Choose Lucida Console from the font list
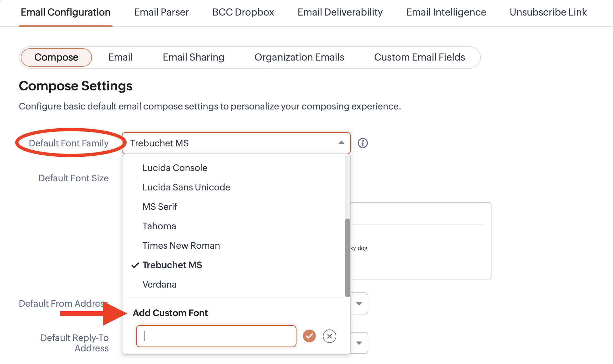This screenshot has height=364, width=613. (175, 168)
